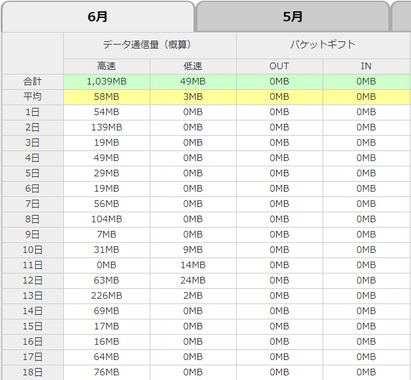
Task: Click the 29MB value for 5日
Action: (x=107, y=174)
